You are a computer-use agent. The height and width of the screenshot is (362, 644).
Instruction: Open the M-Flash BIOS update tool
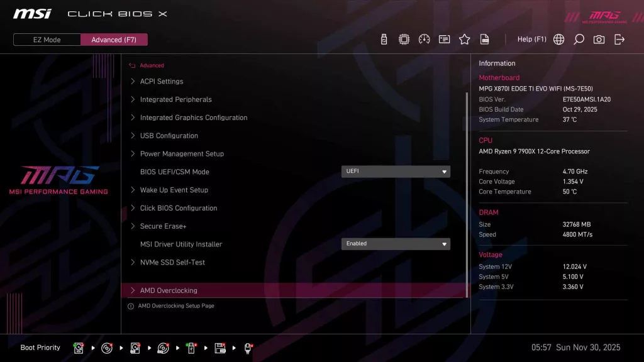pos(383,39)
